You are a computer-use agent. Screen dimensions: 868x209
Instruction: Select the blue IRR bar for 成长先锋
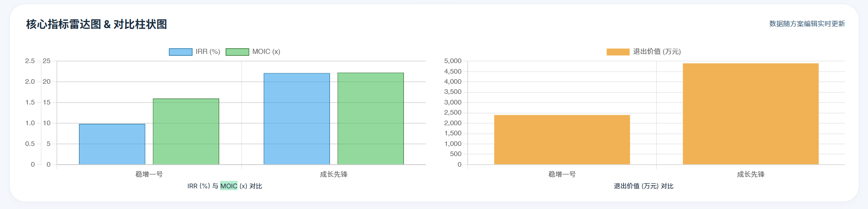point(297,119)
